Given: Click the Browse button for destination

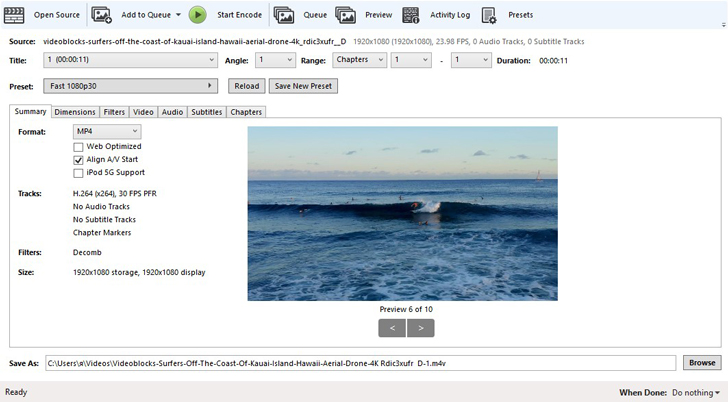Looking at the screenshot, I should click(702, 363).
